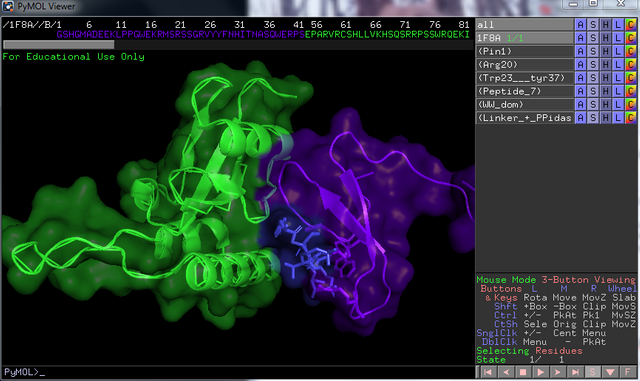Click the S button in the (Trp23___tyr37) row
640x381 pixels.
[593, 78]
